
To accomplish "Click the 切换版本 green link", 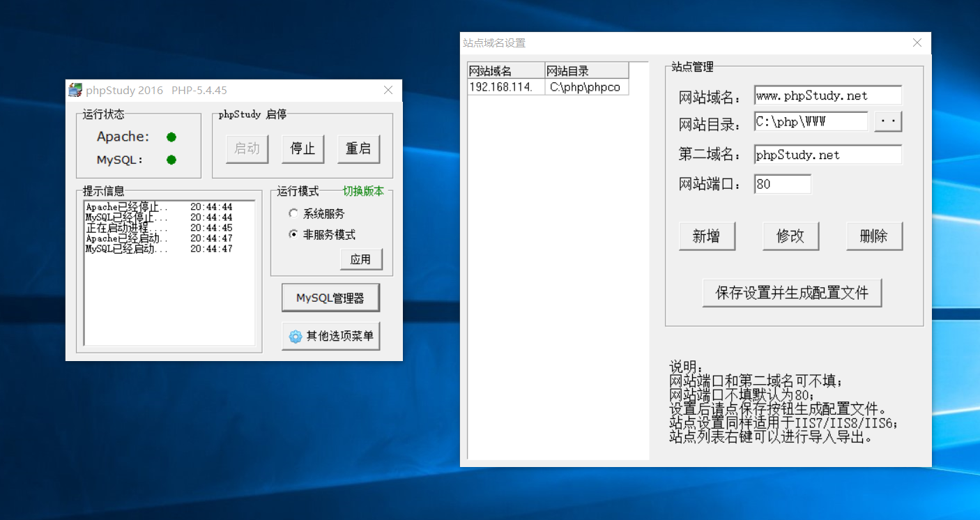I will [362, 191].
